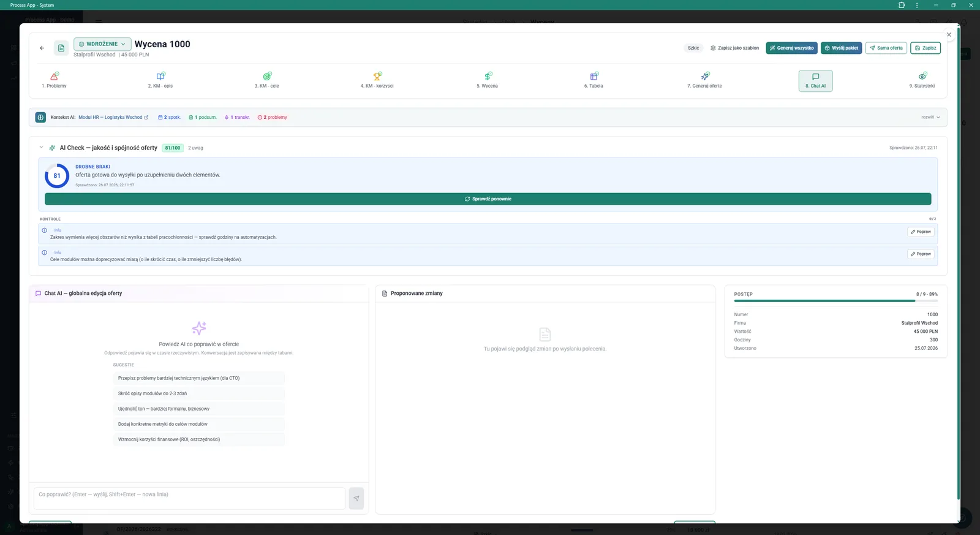The height and width of the screenshot is (535, 980).
Task: Click the Szkic status badge
Action: (693, 48)
